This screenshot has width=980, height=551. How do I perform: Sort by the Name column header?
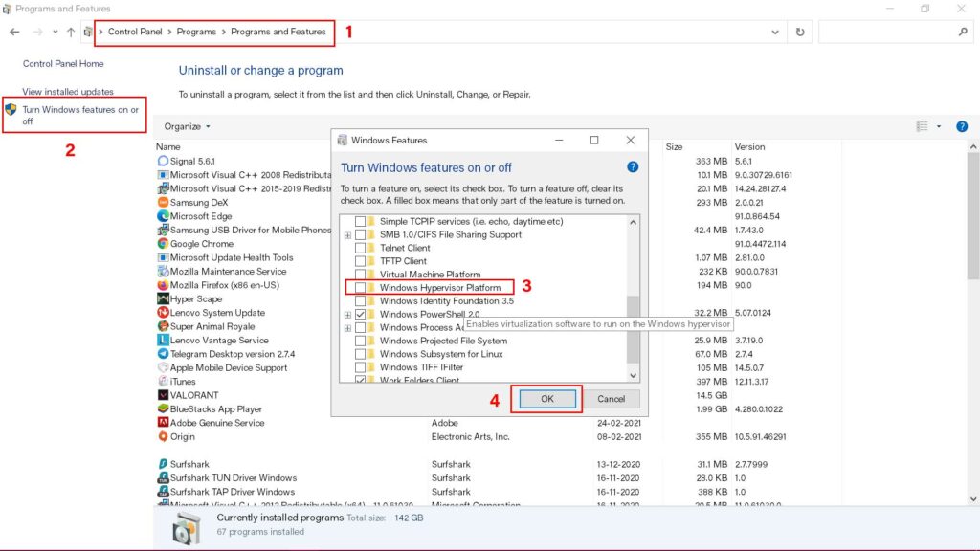(168, 146)
